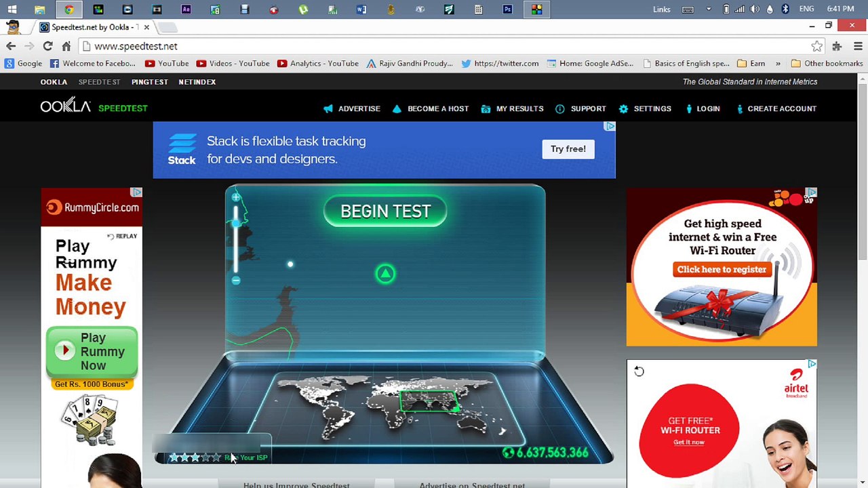Image resolution: width=868 pixels, height=488 pixels.
Task: Open the Rajiv Gandhi Proudy bookmark
Action: pyautogui.click(x=409, y=63)
